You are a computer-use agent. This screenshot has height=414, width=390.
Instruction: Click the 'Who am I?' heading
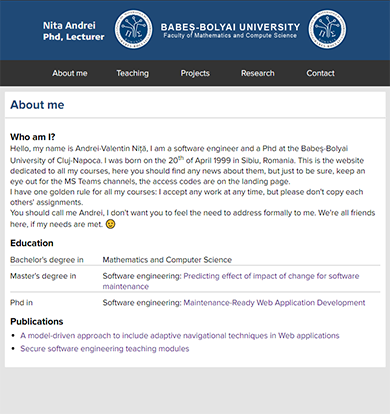33,137
